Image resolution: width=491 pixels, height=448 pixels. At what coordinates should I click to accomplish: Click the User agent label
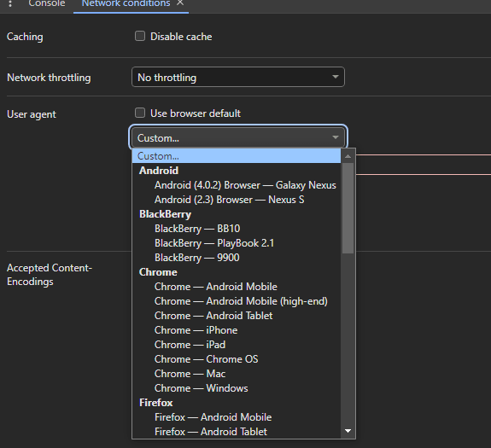tap(32, 114)
